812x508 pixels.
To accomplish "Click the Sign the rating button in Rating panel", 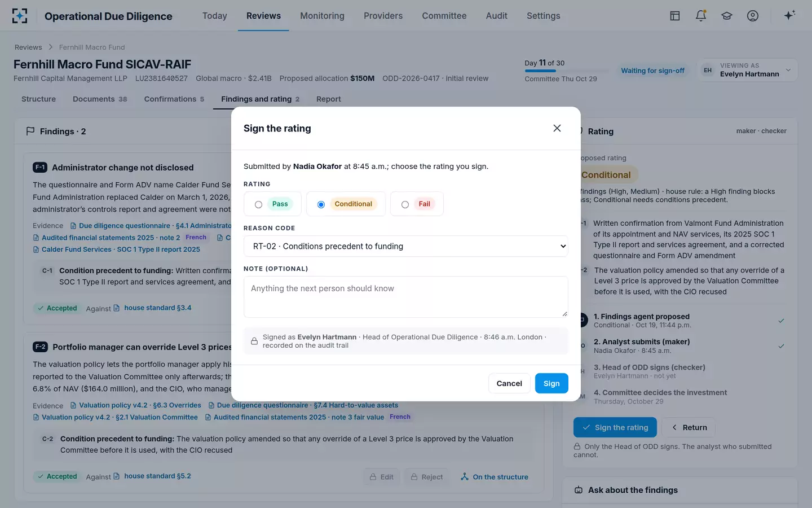I will click(615, 427).
